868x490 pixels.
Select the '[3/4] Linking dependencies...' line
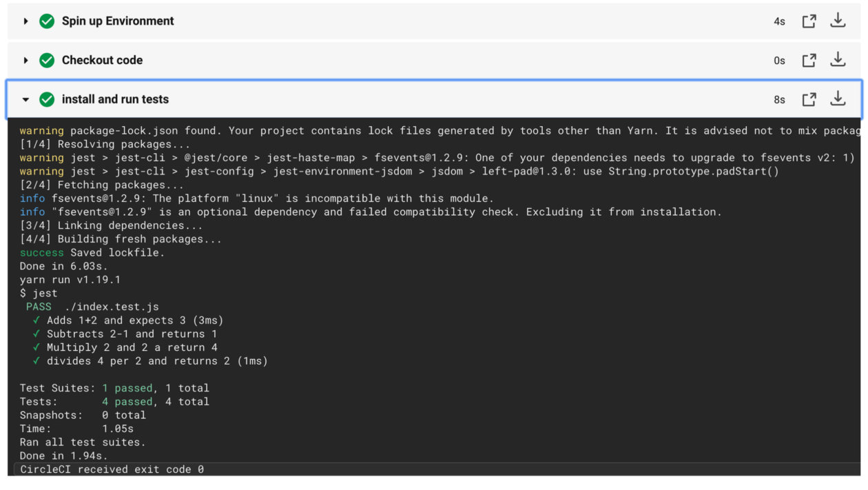pyautogui.click(x=111, y=226)
